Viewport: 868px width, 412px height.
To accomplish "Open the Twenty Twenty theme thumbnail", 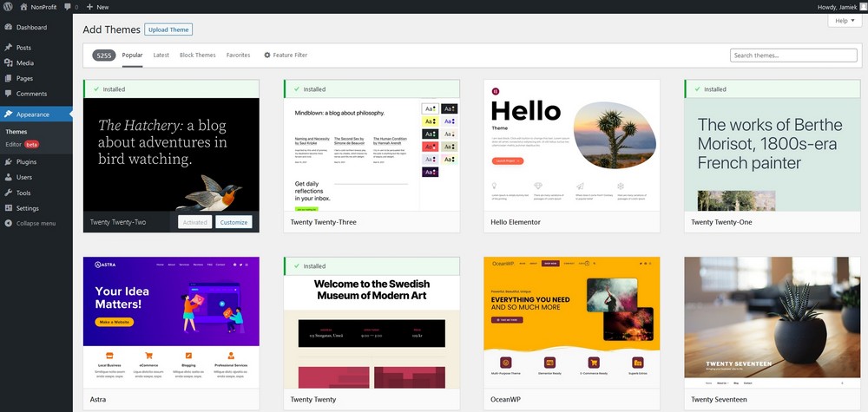I will click(372, 332).
